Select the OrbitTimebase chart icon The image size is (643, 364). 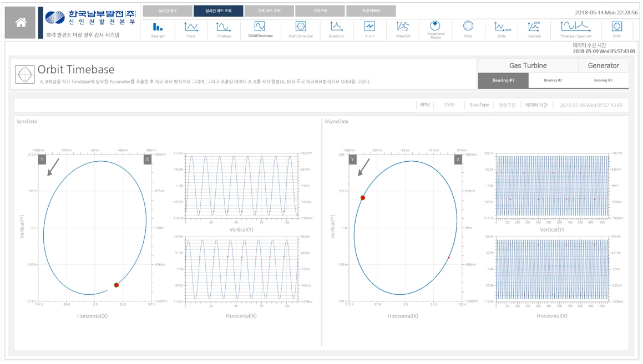pyautogui.click(x=260, y=29)
